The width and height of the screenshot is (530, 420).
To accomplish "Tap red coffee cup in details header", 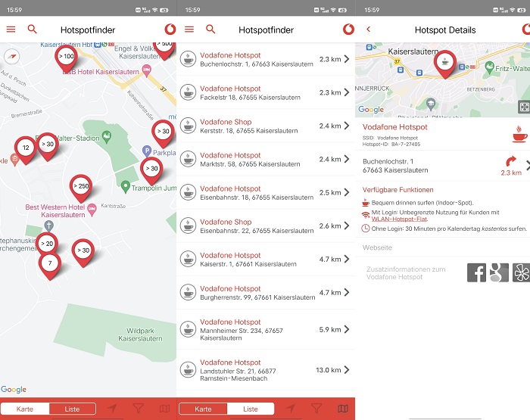I will point(520,134).
